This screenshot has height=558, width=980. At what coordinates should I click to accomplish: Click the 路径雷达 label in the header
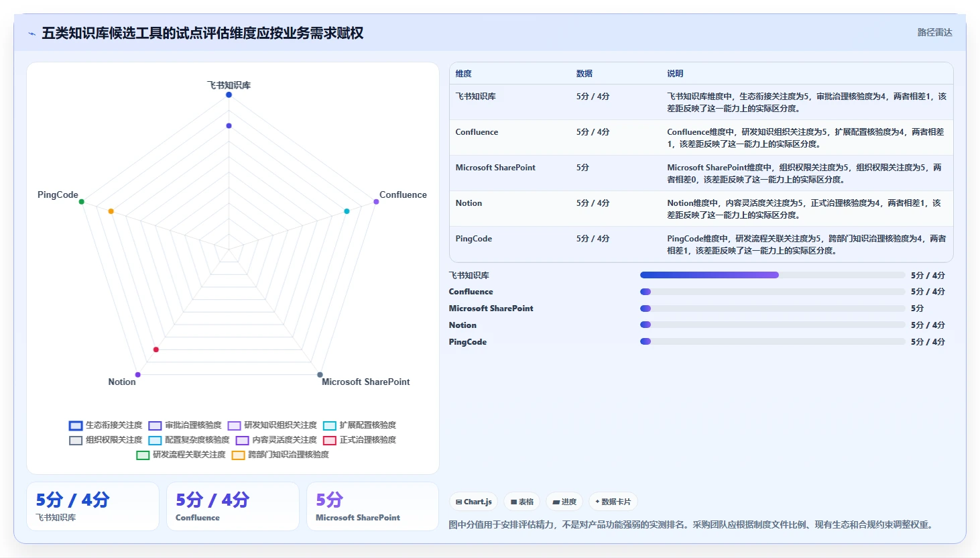click(934, 32)
